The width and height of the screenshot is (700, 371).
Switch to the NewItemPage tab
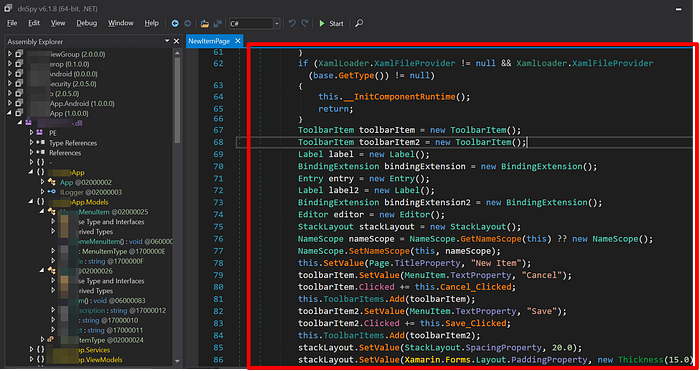click(x=209, y=41)
